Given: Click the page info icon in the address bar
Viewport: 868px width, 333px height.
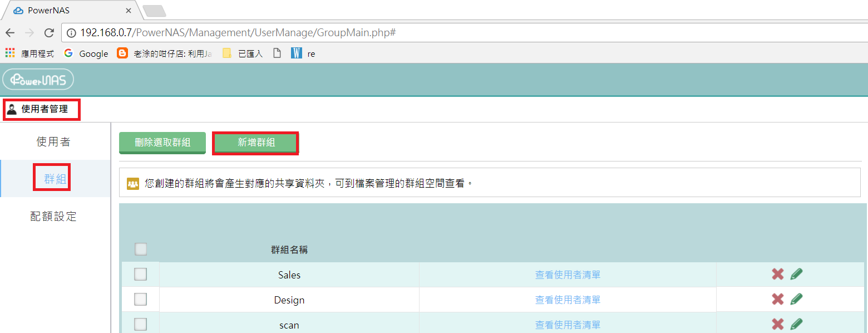Looking at the screenshot, I should [70, 32].
